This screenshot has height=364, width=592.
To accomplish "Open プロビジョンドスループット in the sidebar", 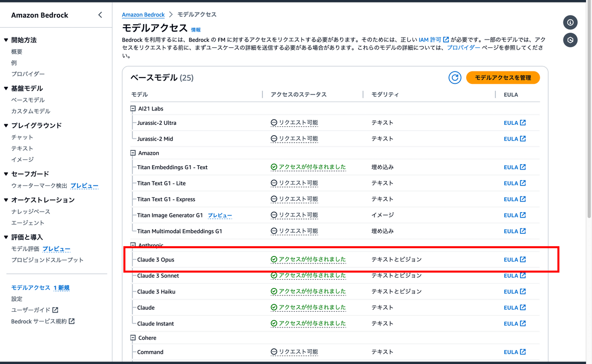I will [x=47, y=260].
